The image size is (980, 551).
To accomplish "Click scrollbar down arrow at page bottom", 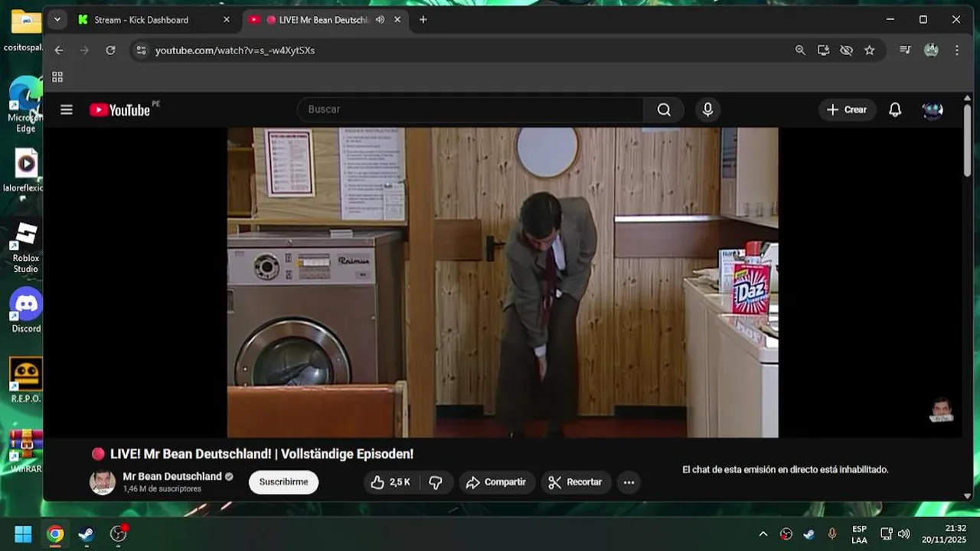I will (967, 495).
